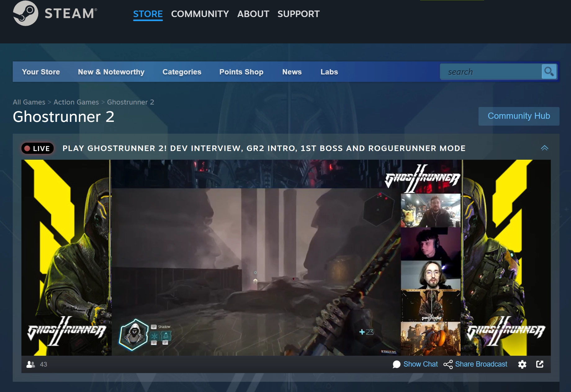Open the STORE menu
571x392 pixels.
point(148,14)
